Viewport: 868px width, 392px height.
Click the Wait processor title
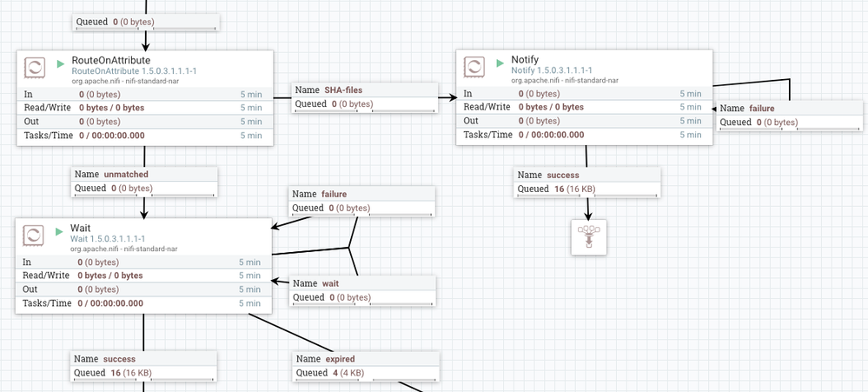(x=80, y=228)
